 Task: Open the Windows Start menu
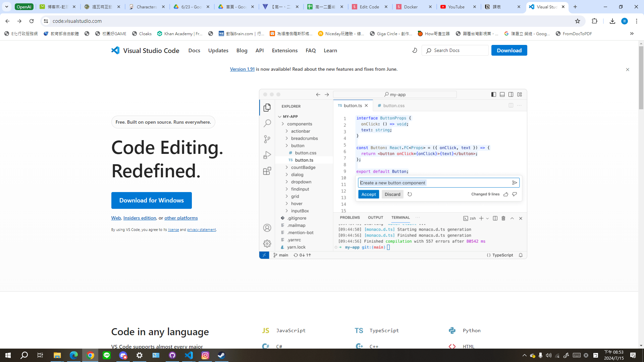point(8,355)
